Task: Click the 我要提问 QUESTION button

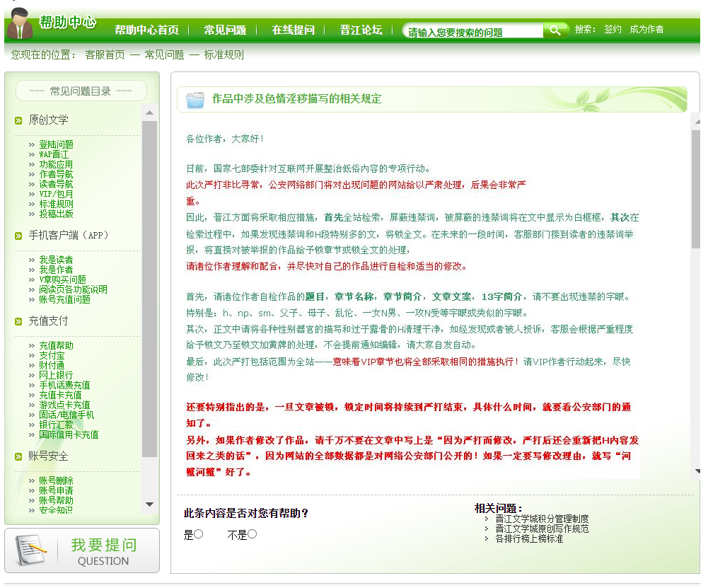Action: (82, 550)
